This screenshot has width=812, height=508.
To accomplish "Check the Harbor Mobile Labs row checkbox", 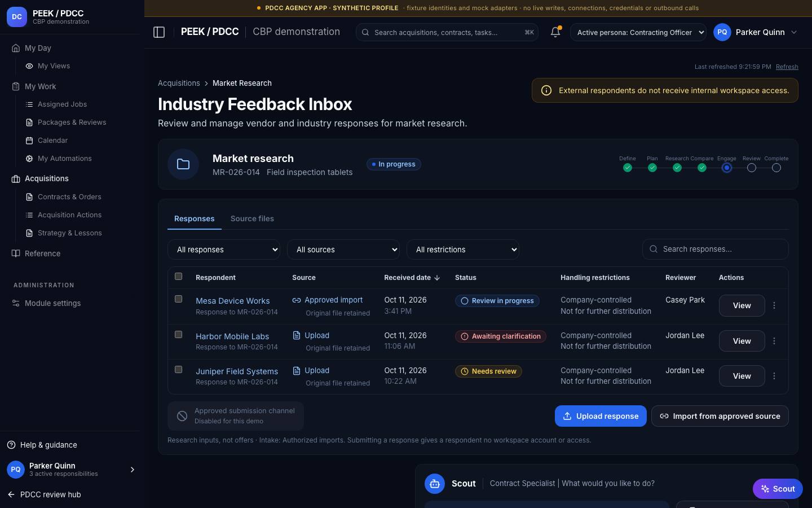I will [179, 335].
